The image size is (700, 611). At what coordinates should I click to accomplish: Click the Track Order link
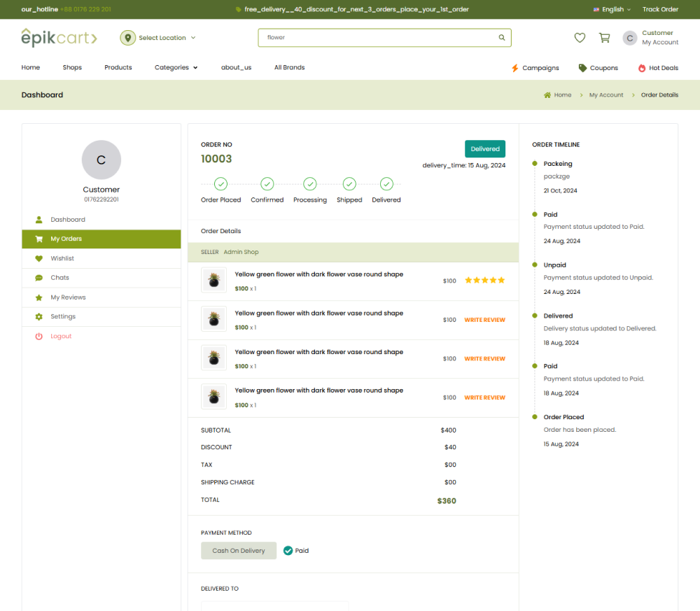660,10
